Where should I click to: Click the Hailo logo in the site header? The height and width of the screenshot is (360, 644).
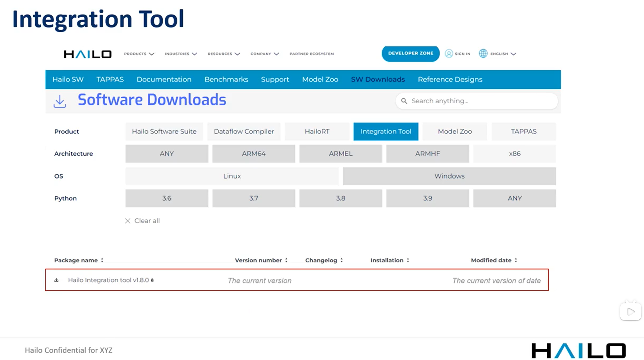coord(88,54)
